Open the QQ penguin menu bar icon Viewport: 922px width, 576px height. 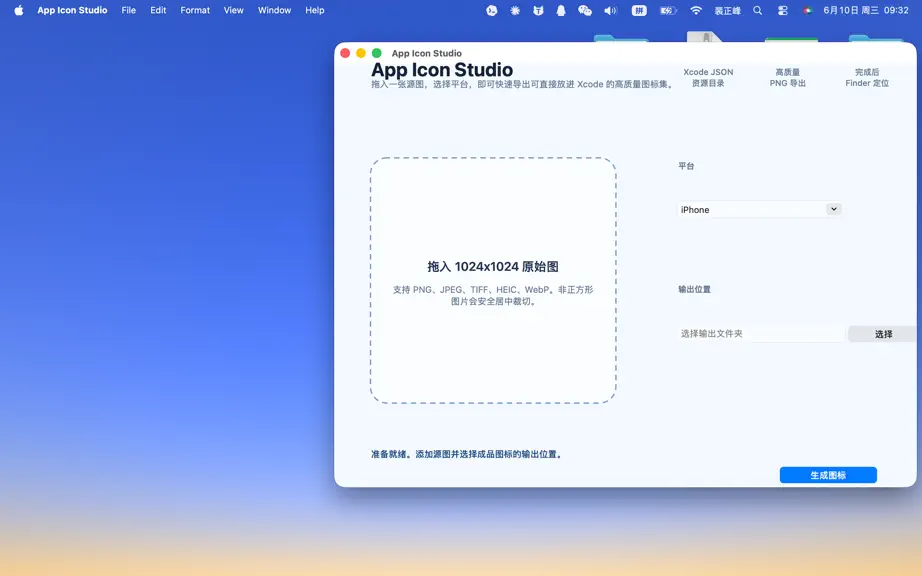pyautogui.click(x=561, y=10)
